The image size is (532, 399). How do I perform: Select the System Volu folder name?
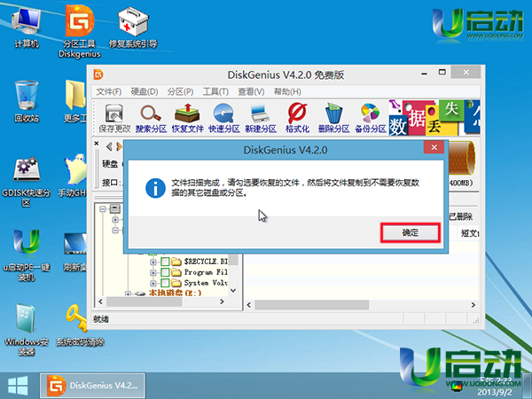[206, 283]
